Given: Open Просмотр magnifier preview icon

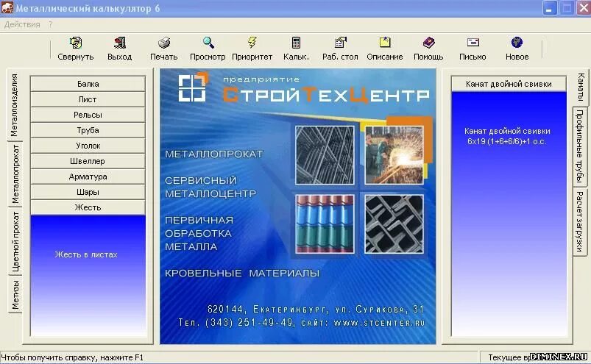Looking at the screenshot, I should click(208, 43).
